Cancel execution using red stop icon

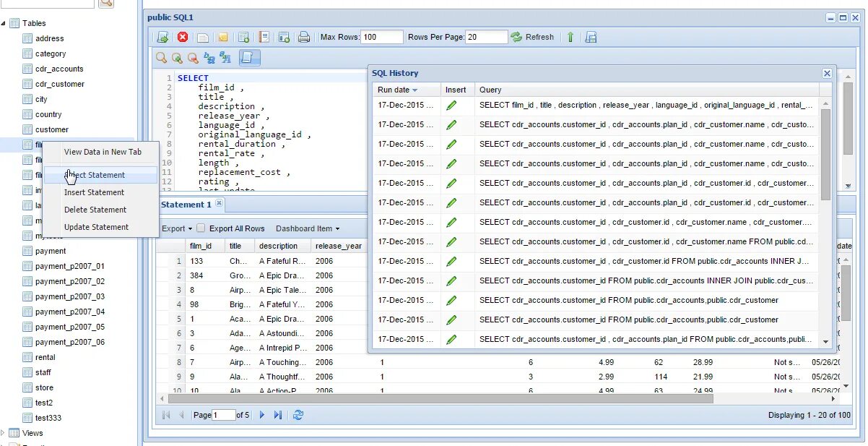tap(182, 37)
